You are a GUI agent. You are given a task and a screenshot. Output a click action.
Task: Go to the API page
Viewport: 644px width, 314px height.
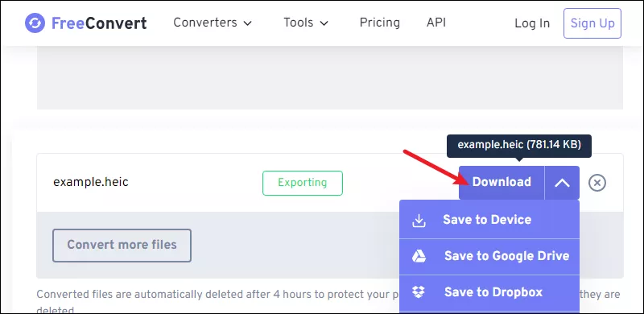tap(436, 23)
